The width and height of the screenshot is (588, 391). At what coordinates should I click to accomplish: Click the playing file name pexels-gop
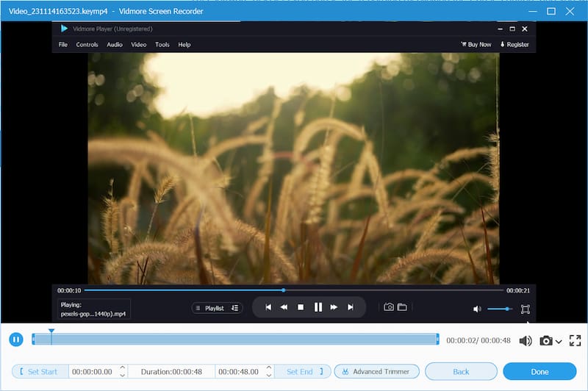[93, 314]
